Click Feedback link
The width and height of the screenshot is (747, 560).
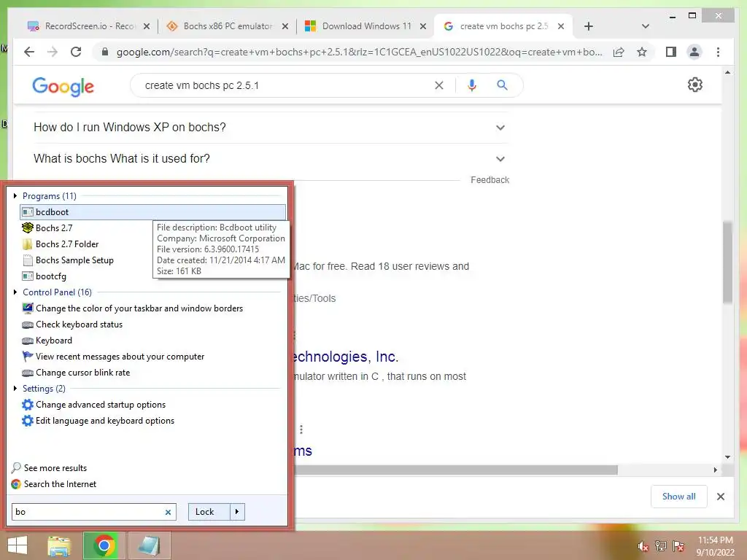pyautogui.click(x=489, y=180)
